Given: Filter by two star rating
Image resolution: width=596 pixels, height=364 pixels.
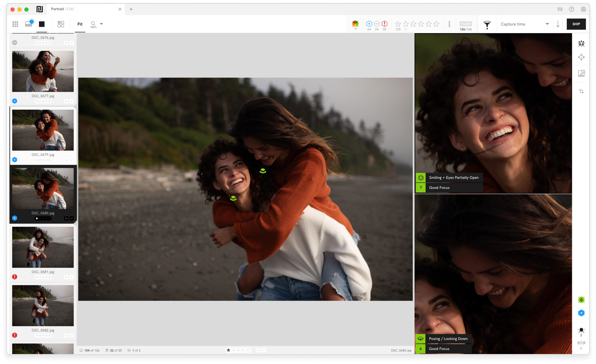Looking at the screenshot, I should pos(413,24).
